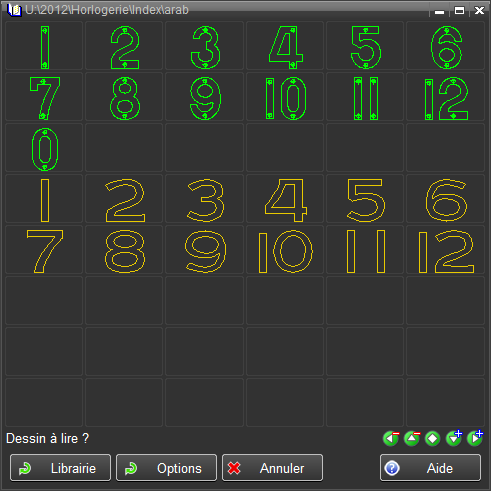The width and height of the screenshot is (491, 491).
Task: Click the up arrow minus icon
Action: pos(412,438)
